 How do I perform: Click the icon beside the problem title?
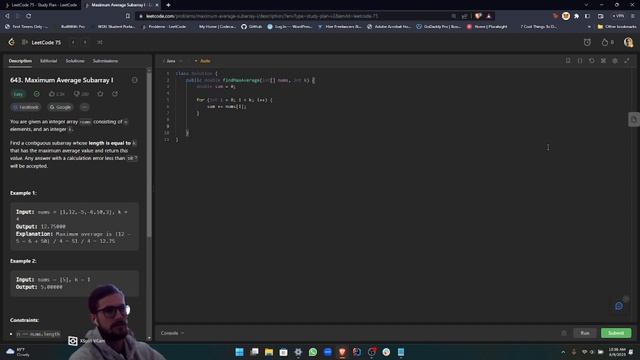click(x=134, y=80)
